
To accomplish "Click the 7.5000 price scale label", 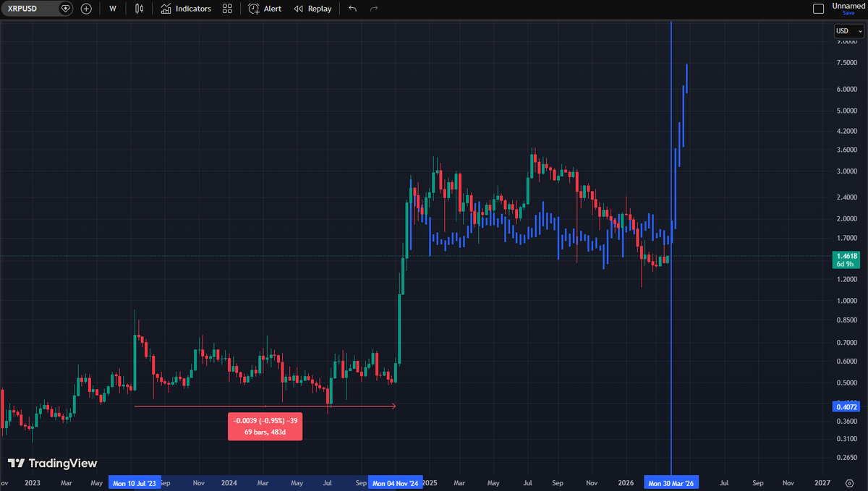I will [x=847, y=63].
